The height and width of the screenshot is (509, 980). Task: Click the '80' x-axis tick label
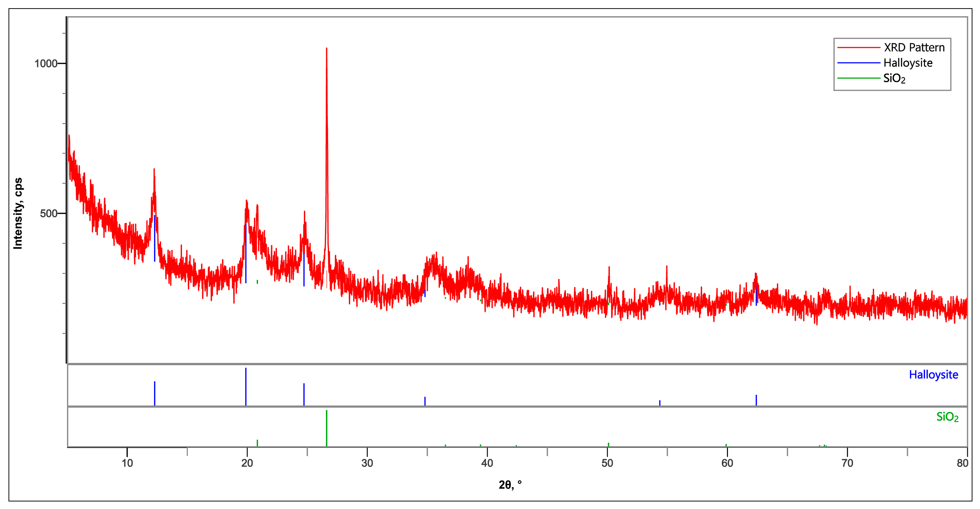[x=962, y=463]
